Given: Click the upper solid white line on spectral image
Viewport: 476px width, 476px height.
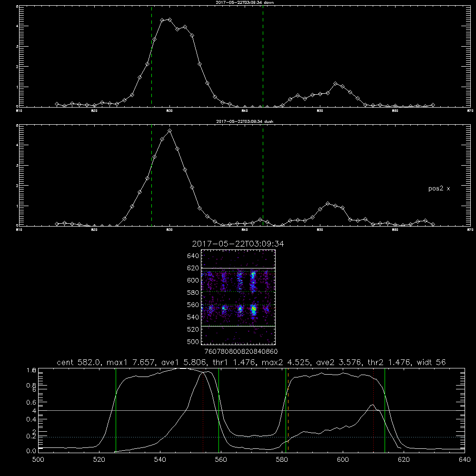Looking at the screenshot, I should pyautogui.click(x=238, y=268).
